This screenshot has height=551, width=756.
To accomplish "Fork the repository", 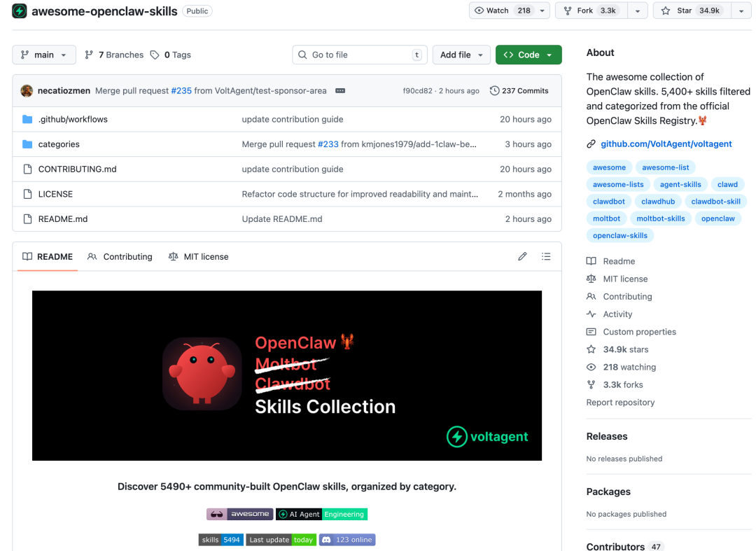I will [x=591, y=11].
